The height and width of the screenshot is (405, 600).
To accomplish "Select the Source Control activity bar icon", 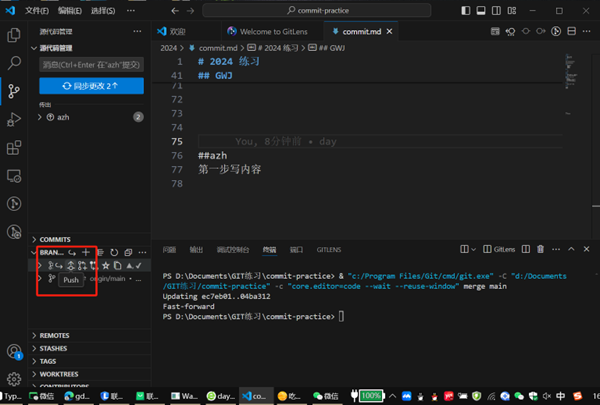I will [14, 91].
